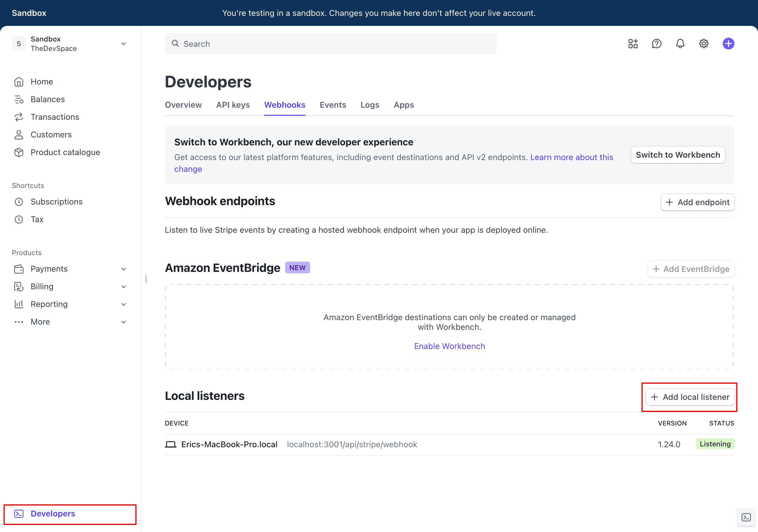Screen dimensions: 758x532
Task: Open the API keys tab
Action: 233,105
